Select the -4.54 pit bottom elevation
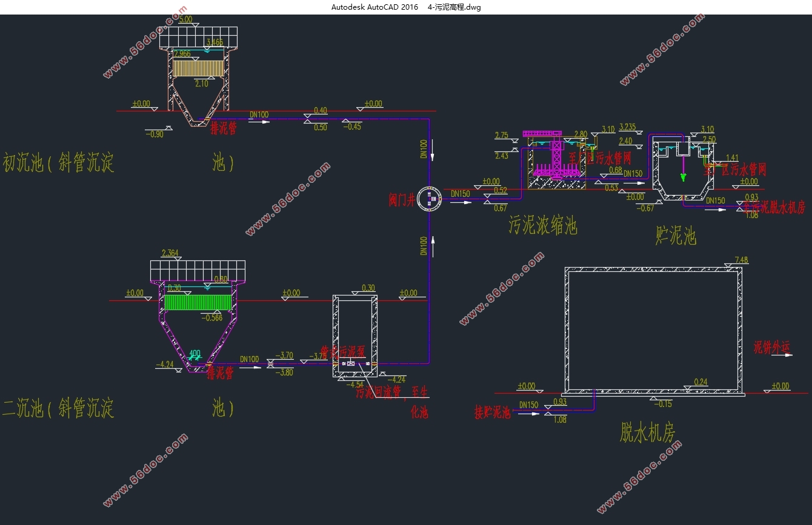 point(354,384)
